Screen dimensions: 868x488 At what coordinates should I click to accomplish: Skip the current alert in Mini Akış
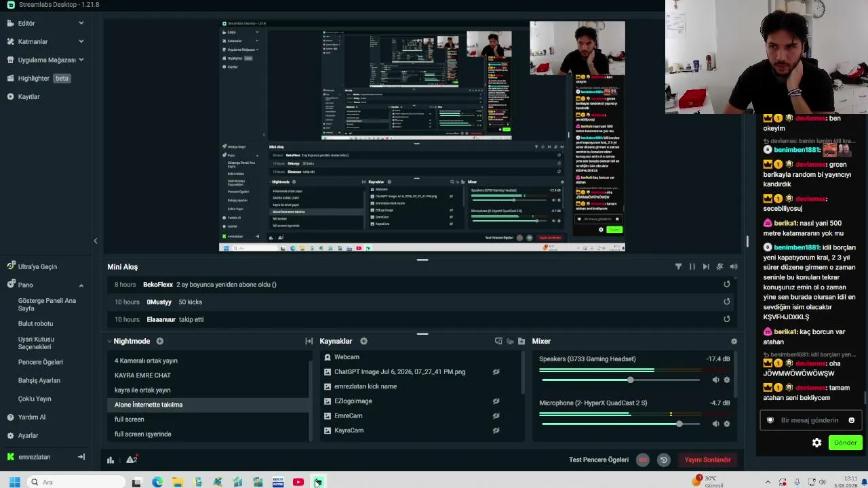[706, 266]
